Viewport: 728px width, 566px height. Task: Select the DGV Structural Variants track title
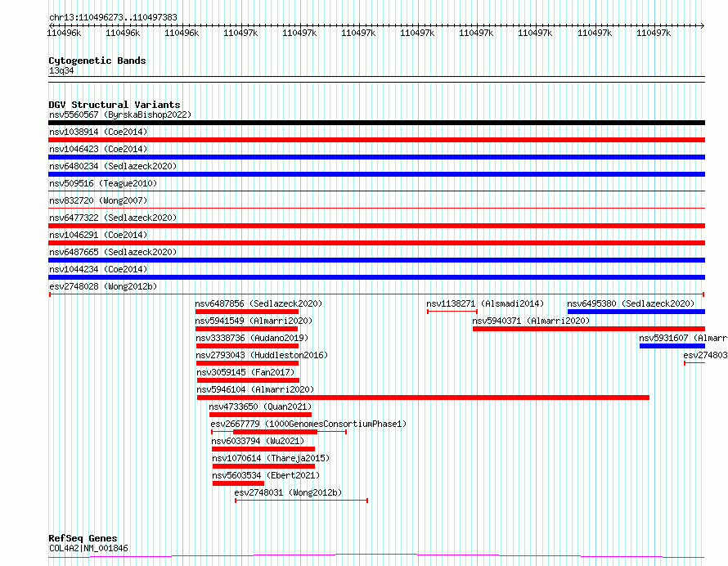click(x=115, y=105)
